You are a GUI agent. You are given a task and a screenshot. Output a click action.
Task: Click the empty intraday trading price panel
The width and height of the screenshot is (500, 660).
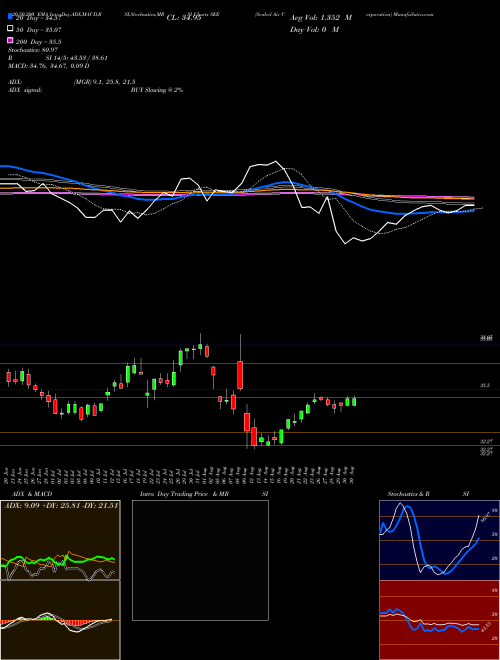(x=200, y=560)
